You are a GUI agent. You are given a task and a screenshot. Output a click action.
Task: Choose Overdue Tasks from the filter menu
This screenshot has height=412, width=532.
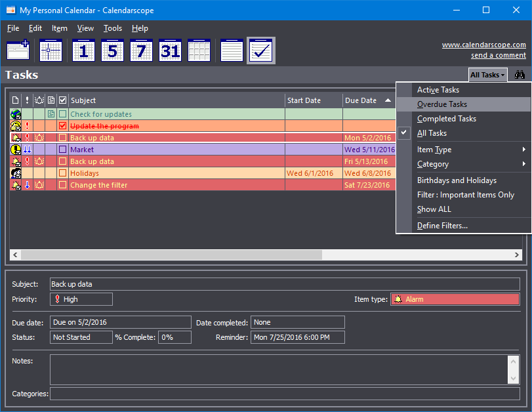pos(442,104)
